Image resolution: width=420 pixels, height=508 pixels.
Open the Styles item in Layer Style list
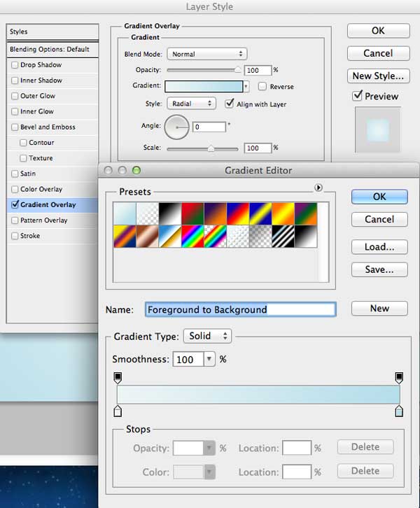pyautogui.click(x=52, y=31)
